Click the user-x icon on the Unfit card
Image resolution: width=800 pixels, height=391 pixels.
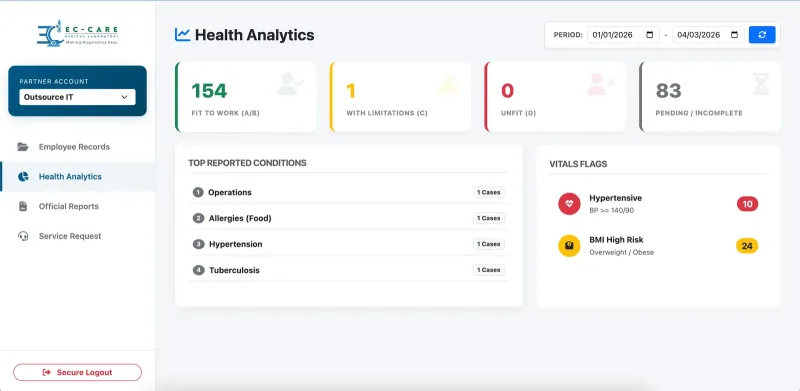(601, 84)
